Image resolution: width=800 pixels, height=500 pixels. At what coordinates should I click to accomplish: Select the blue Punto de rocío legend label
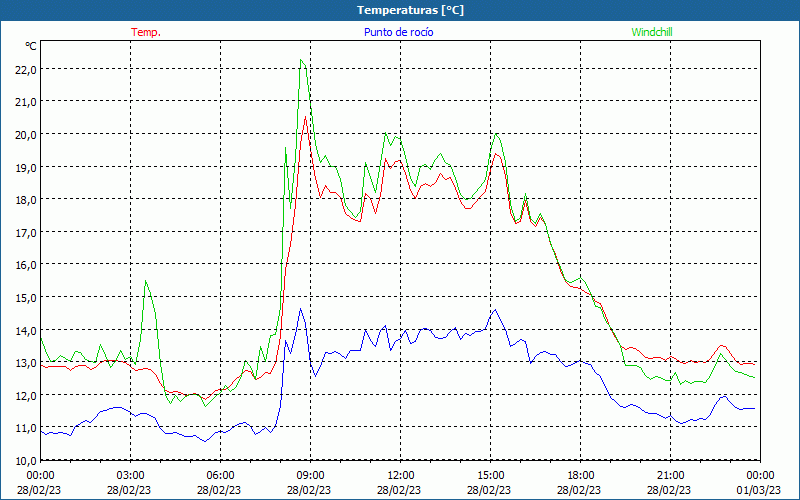(398, 32)
